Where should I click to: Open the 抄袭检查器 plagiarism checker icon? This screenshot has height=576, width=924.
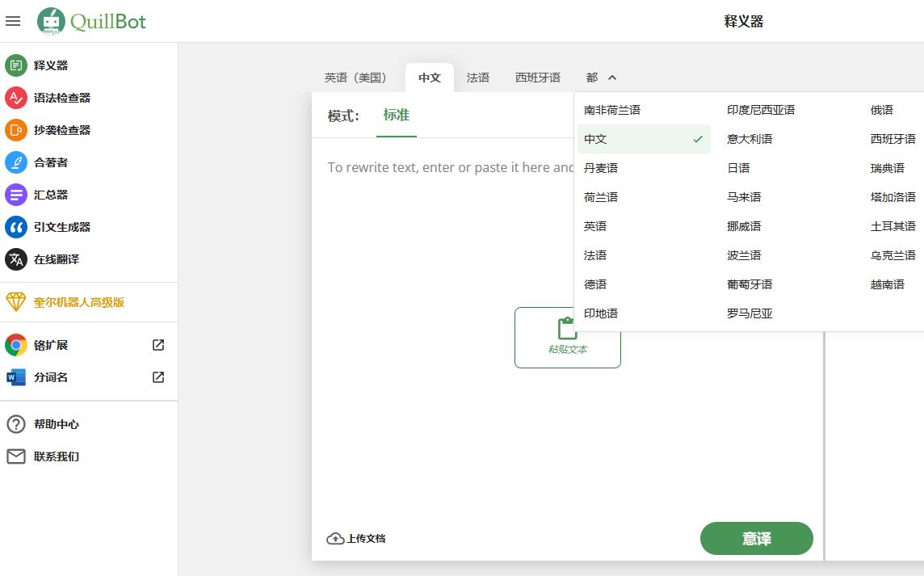(16, 130)
